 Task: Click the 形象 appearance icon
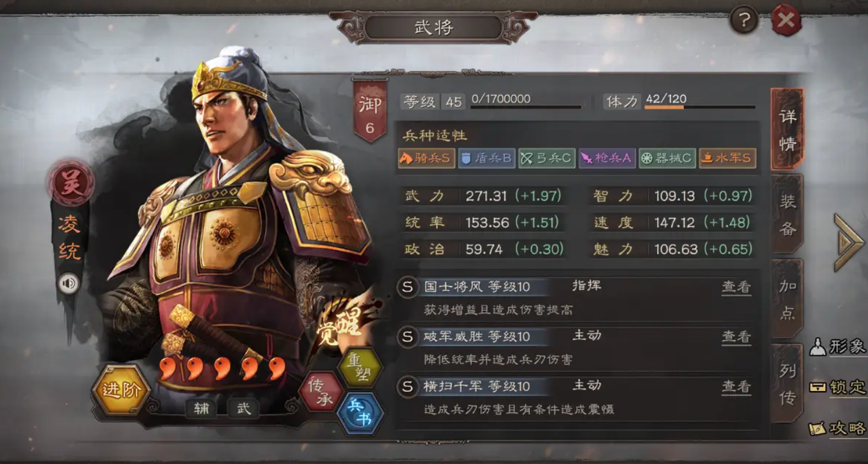(838, 347)
